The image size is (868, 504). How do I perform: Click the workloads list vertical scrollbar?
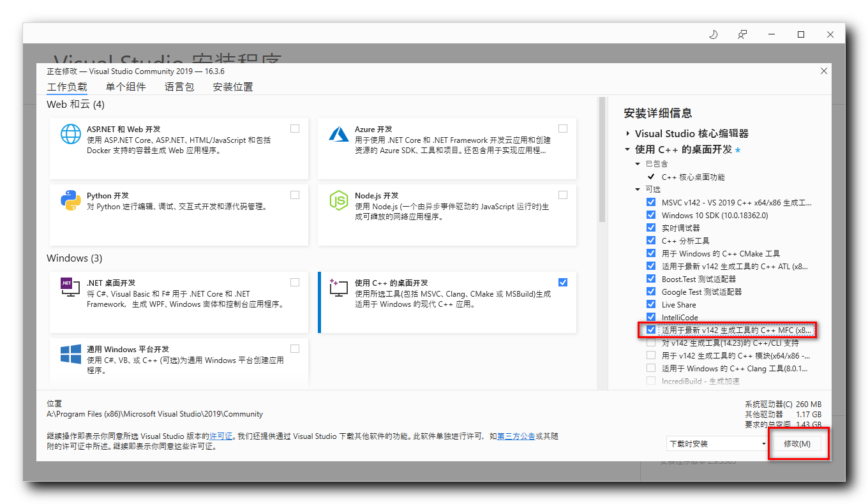point(601,159)
